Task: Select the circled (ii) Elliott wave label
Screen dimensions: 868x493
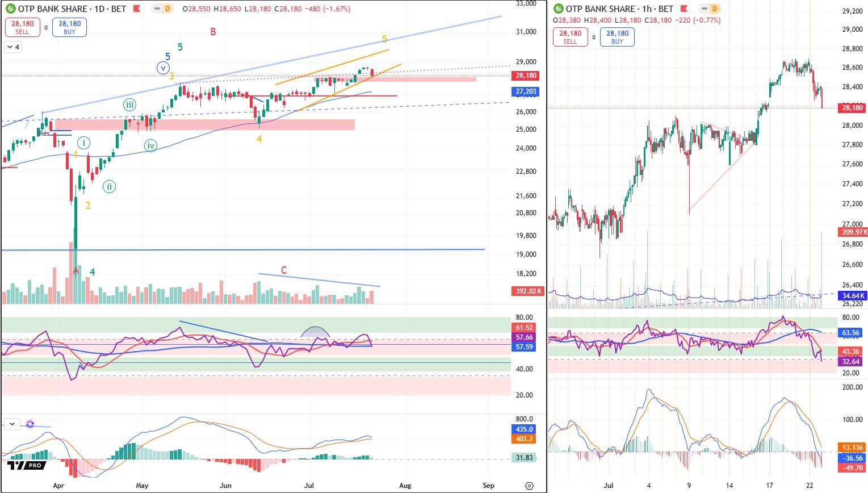Action: pos(109,186)
